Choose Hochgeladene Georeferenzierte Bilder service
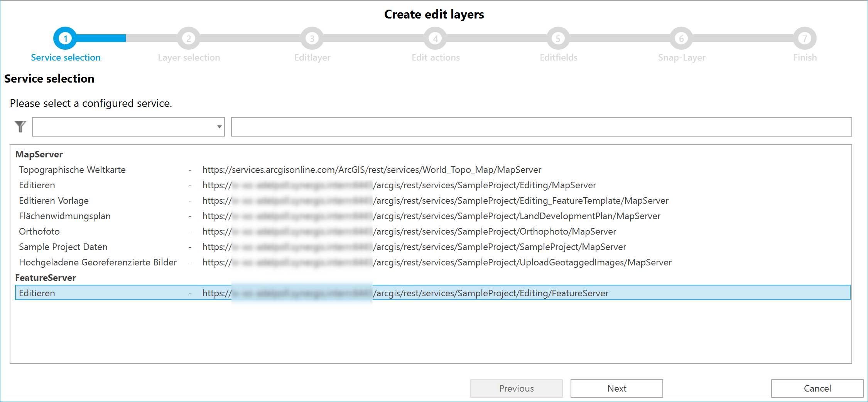 pos(98,262)
